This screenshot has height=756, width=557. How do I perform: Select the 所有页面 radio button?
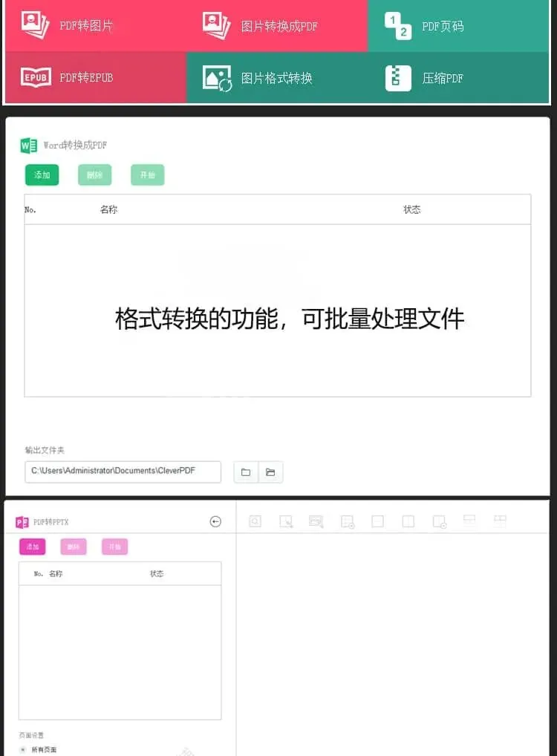[23, 750]
